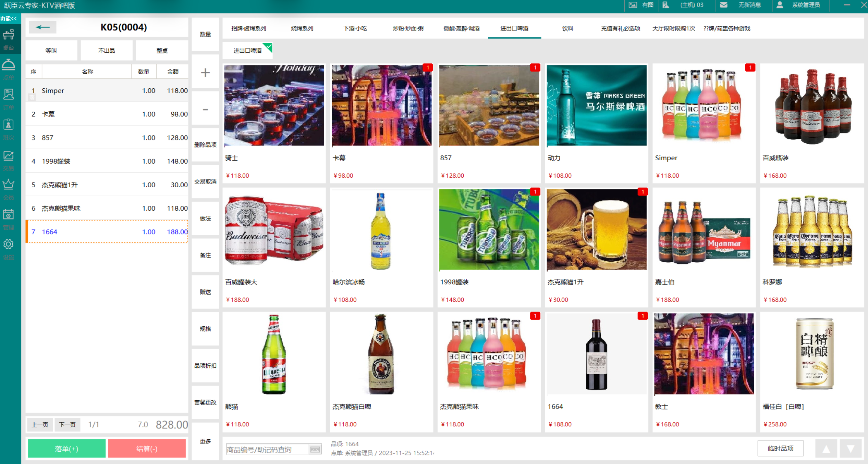The image size is (868, 464).
Task: Click the back arrow beside K05(0004)
Action: [42, 27]
